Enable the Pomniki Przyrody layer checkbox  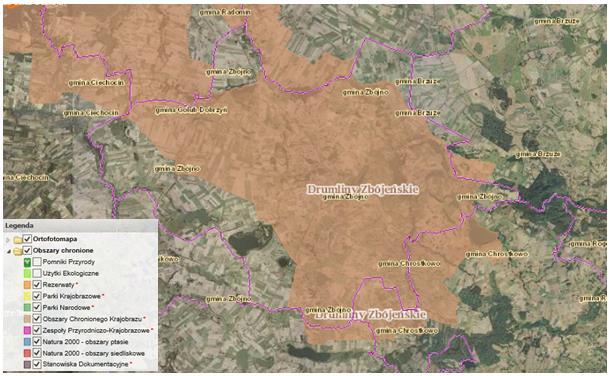point(37,262)
